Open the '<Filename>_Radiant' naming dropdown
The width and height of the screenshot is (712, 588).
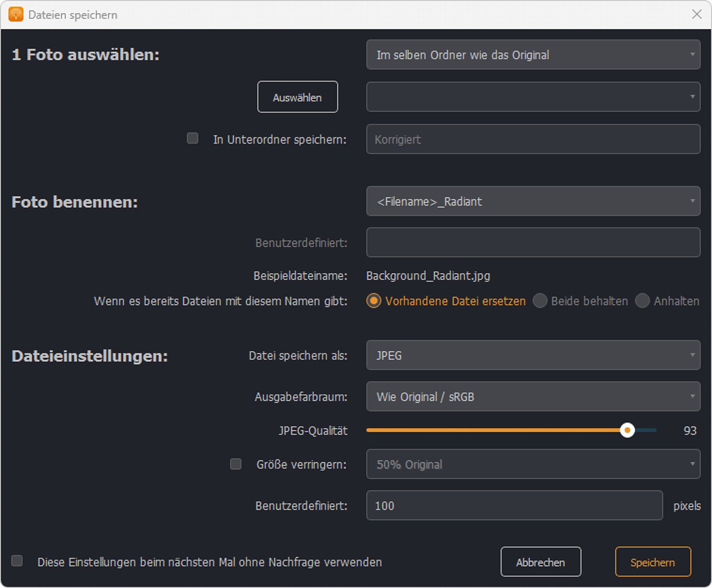[x=533, y=201]
